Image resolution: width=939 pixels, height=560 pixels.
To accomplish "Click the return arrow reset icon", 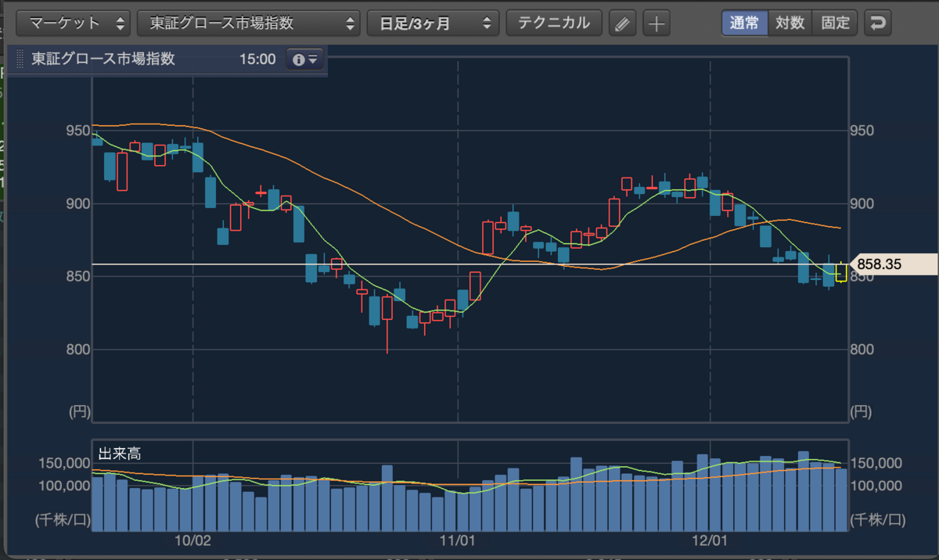I will point(878,23).
